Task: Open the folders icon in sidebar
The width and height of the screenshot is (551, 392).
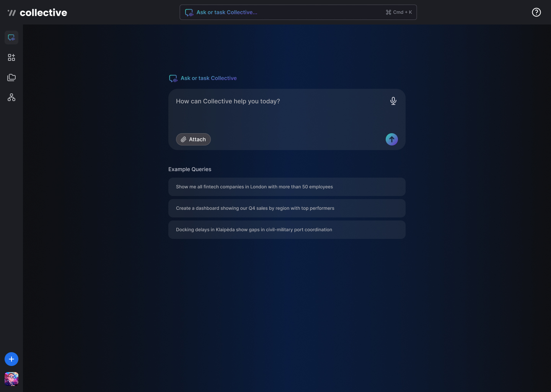Action: point(11,77)
